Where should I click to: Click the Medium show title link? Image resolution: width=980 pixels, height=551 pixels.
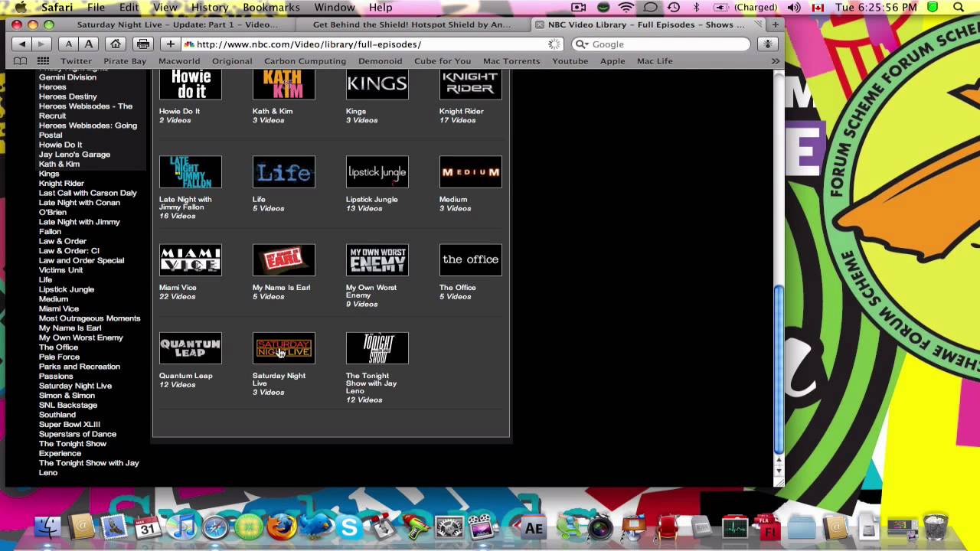453,199
